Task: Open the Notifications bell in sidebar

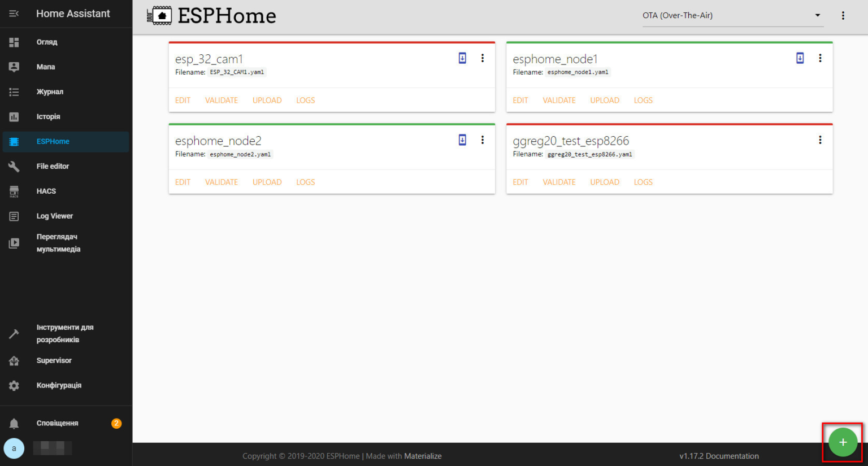Action: [14, 423]
